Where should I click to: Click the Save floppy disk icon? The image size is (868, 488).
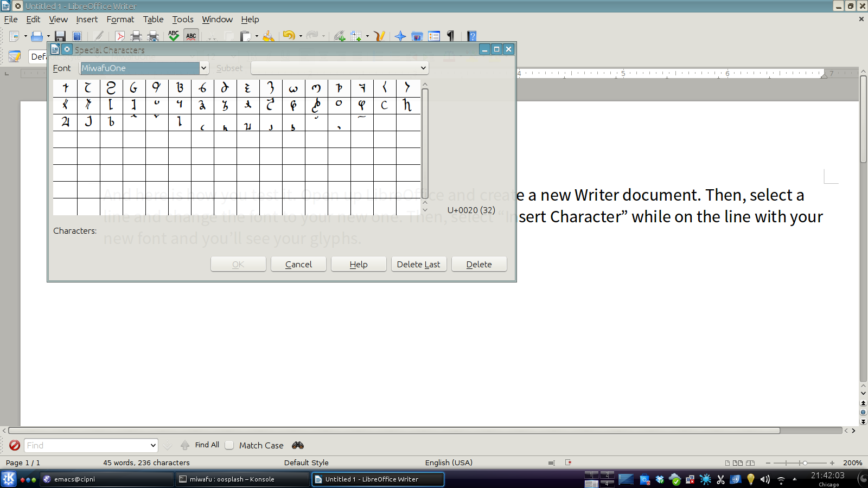tap(60, 36)
